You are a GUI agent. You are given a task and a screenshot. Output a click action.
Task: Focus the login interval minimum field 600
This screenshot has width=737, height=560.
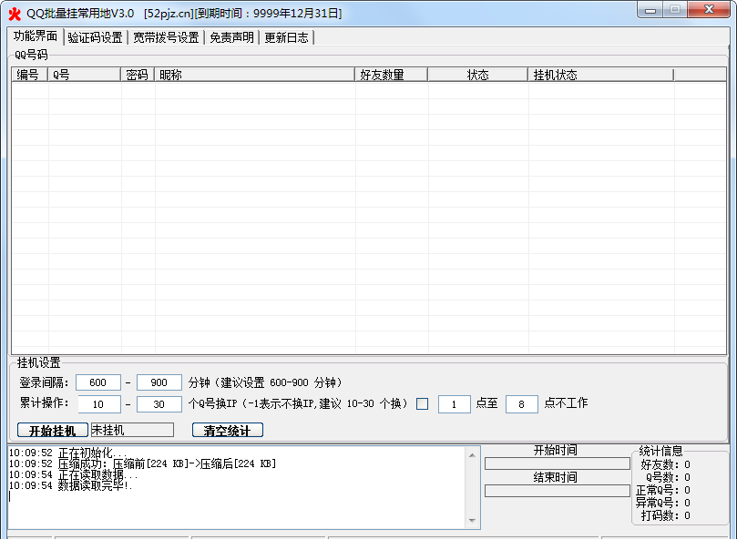click(x=98, y=382)
